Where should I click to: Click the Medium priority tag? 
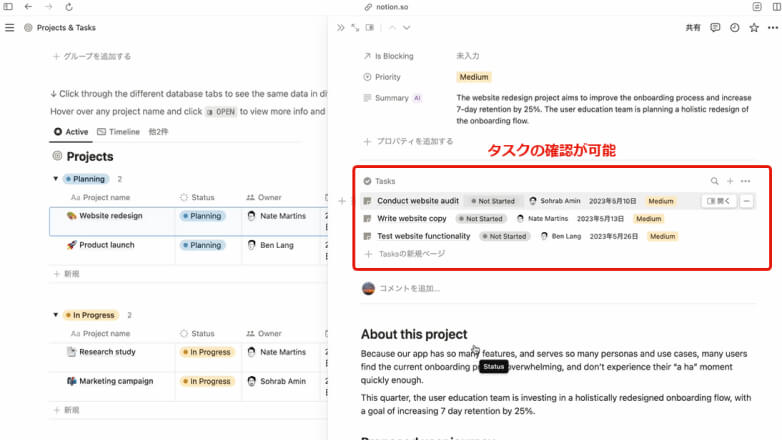click(x=474, y=76)
